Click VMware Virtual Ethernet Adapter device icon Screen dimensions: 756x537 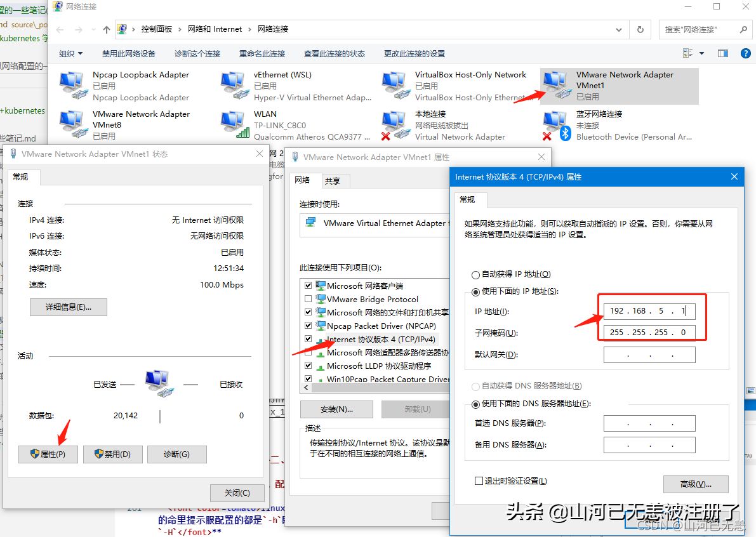[311, 222]
